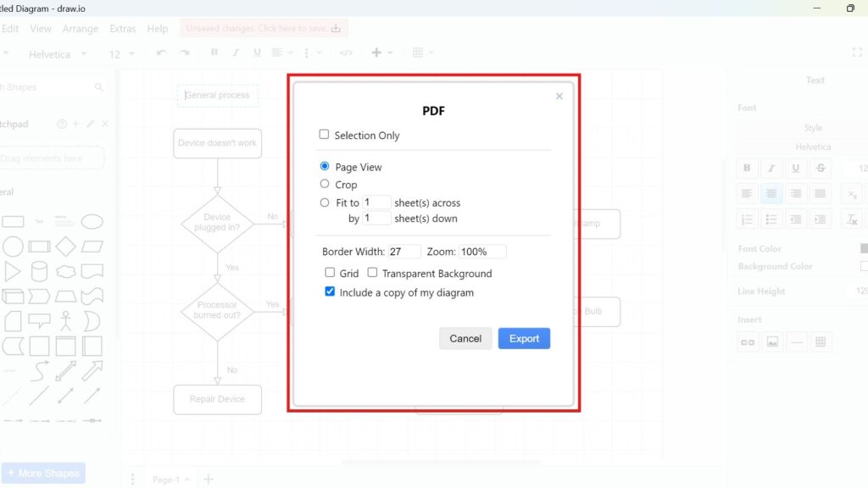
Task: Toggle the Transparent Background checkbox
Action: [372, 273]
